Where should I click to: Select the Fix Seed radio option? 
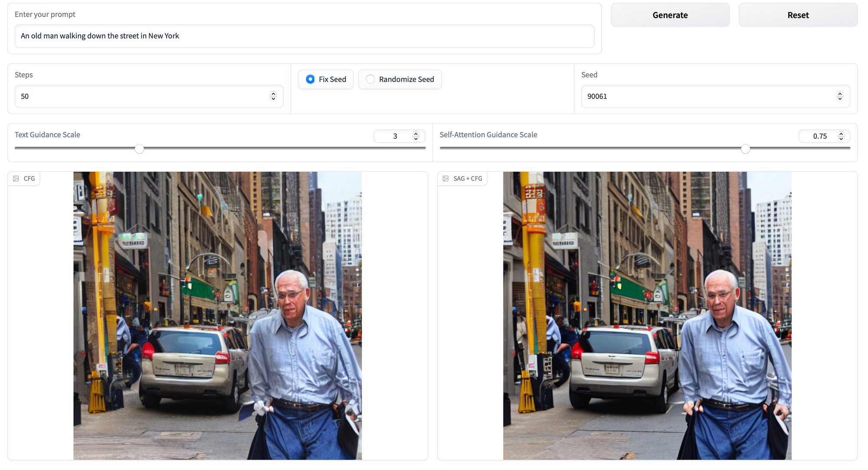point(310,79)
